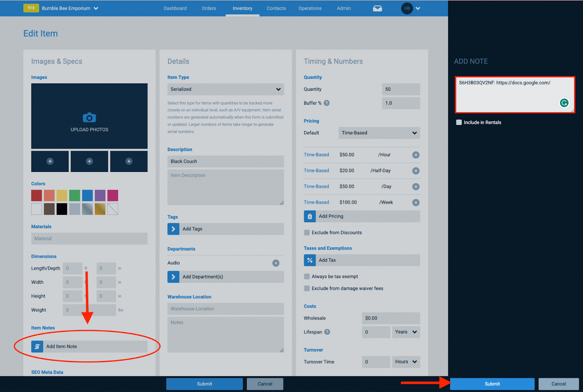This screenshot has width=583, height=392.
Task: Click the inbox icon in the top navigation
Action: pos(377,8)
